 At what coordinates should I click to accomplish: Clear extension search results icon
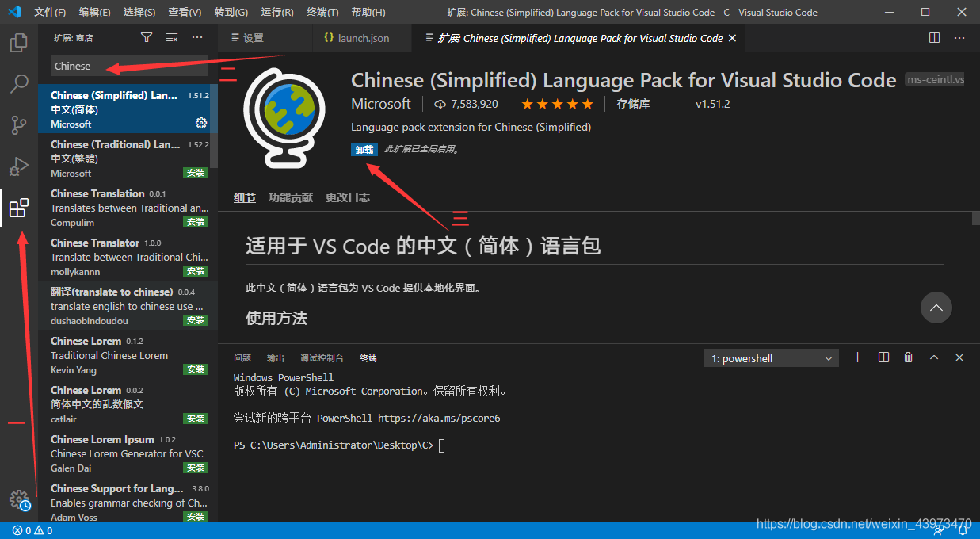pyautogui.click(x=172, y=38)
